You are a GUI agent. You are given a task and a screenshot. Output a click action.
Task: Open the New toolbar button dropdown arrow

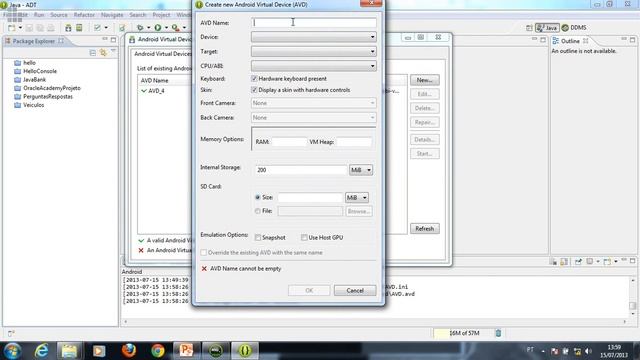coord(20,28)
